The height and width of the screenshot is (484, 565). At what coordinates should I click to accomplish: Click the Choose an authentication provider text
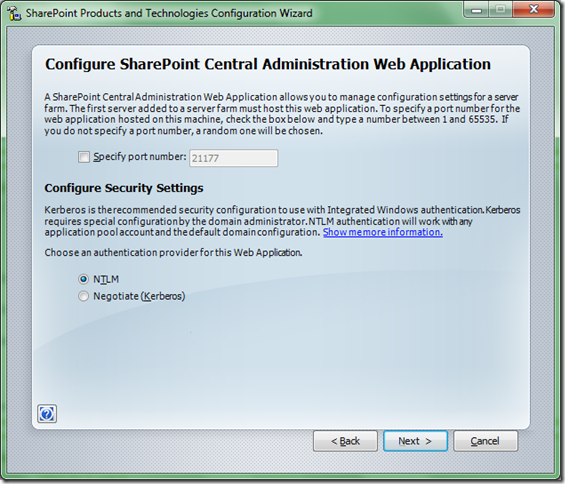pyautogui.click(x=173, y=253)
